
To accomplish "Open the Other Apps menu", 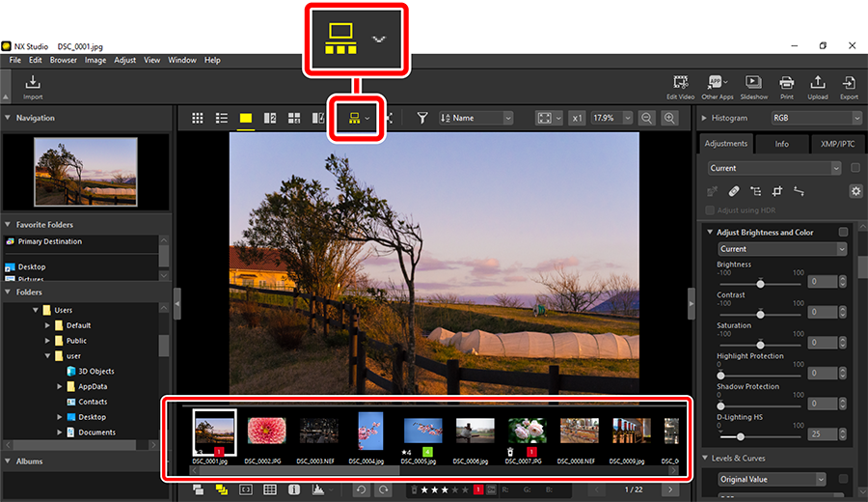I will point(718,88).
